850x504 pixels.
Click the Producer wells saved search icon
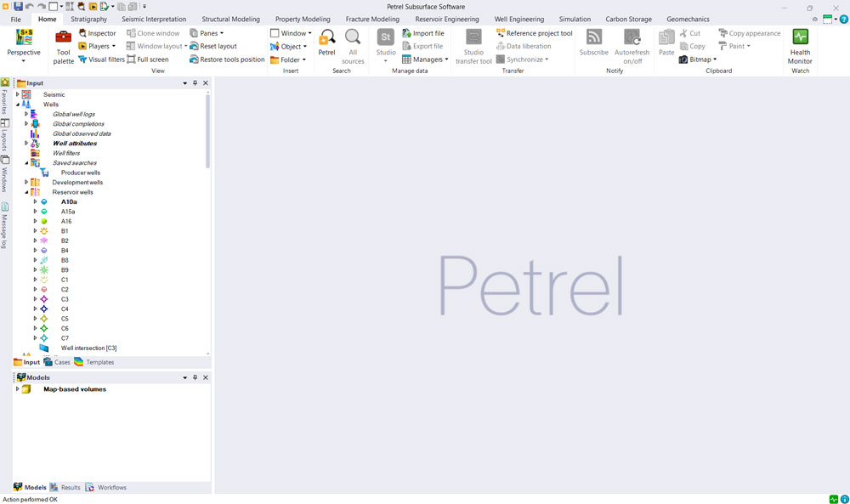pyautogui.click(x=44, y=173)
